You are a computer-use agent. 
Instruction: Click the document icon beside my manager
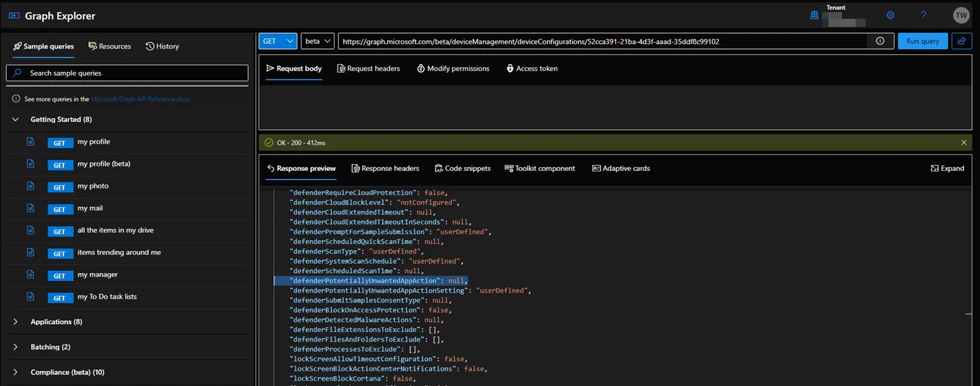pyautogui.click(x=30, y=274)
